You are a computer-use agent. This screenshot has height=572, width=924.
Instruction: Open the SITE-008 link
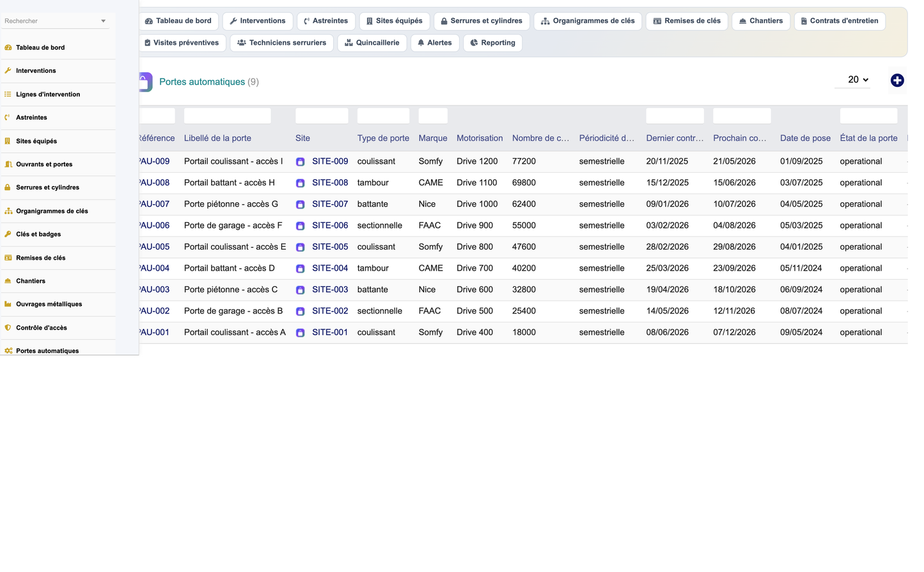click(x=330, y=183)
